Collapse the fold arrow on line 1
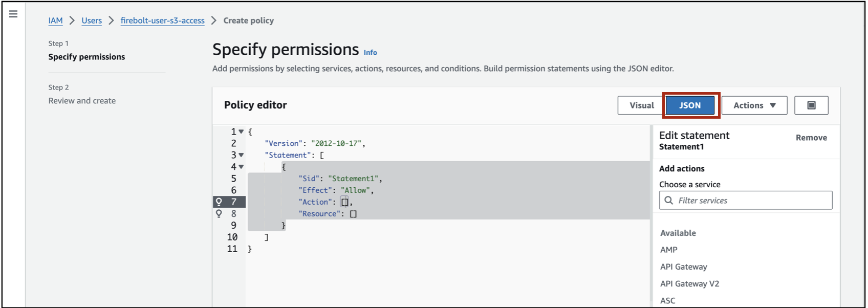 [x=241, y=132]
